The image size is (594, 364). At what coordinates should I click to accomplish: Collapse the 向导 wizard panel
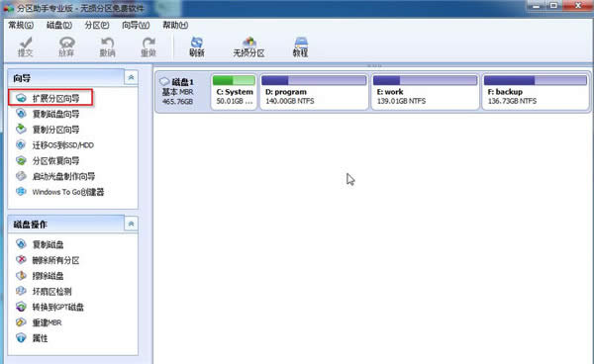coord(131,77)
